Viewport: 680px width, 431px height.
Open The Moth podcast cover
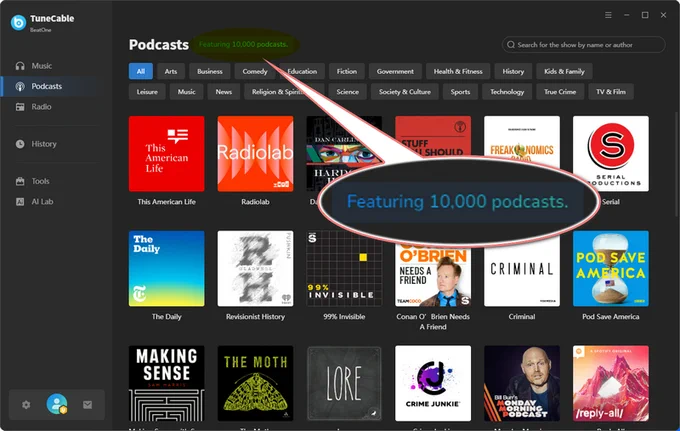point(255,383)
